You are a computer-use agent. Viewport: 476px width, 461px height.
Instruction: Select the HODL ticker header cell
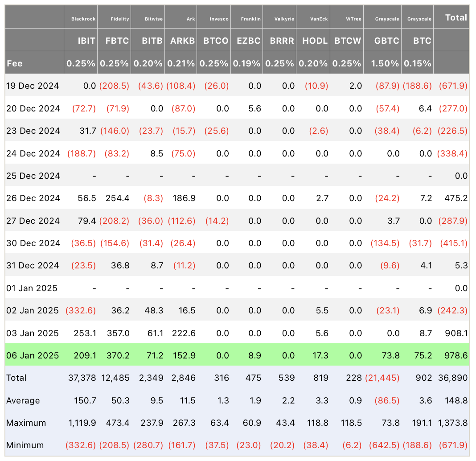click(x=315, y=41)
